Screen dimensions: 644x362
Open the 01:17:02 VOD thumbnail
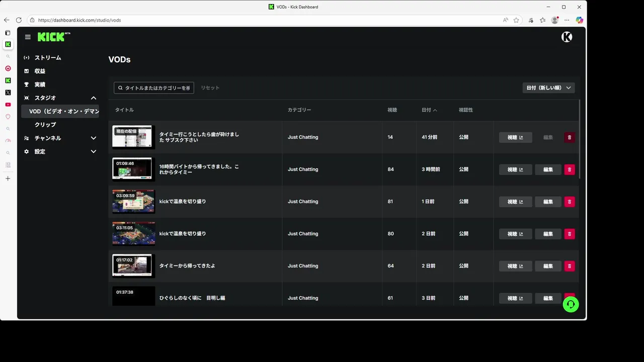(x=133, y=266)
